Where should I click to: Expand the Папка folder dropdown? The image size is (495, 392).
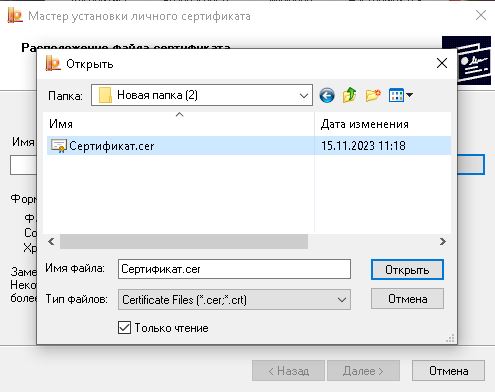(304, 96)
